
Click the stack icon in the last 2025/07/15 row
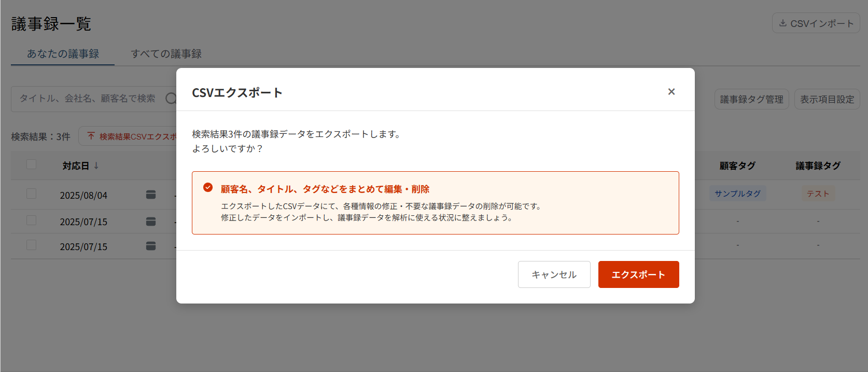coord(151,246)
